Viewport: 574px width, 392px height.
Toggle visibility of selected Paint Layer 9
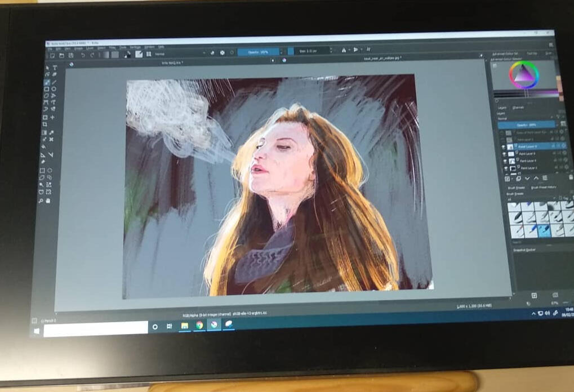click(504, 147)
